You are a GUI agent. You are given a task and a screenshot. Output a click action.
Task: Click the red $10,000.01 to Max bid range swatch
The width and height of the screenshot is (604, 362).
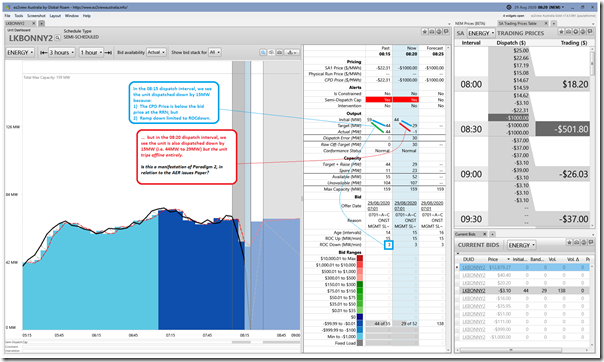pyautogui.click(x=360, y=258)
